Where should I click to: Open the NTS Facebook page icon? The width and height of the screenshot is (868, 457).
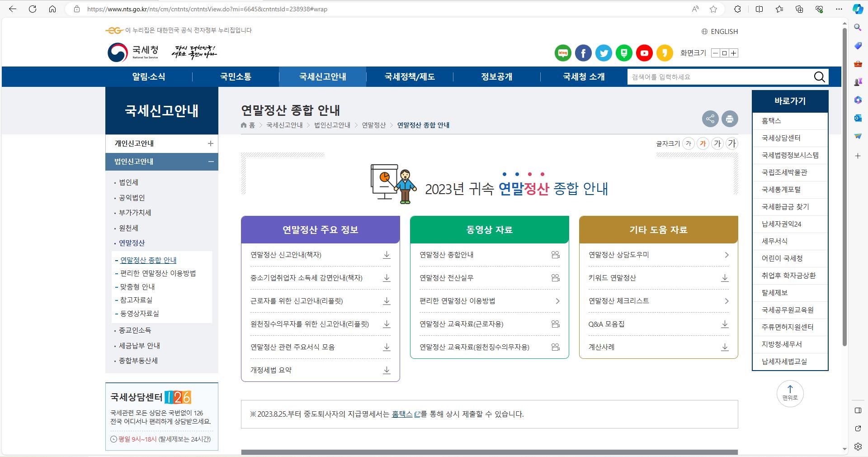[583, 53]
